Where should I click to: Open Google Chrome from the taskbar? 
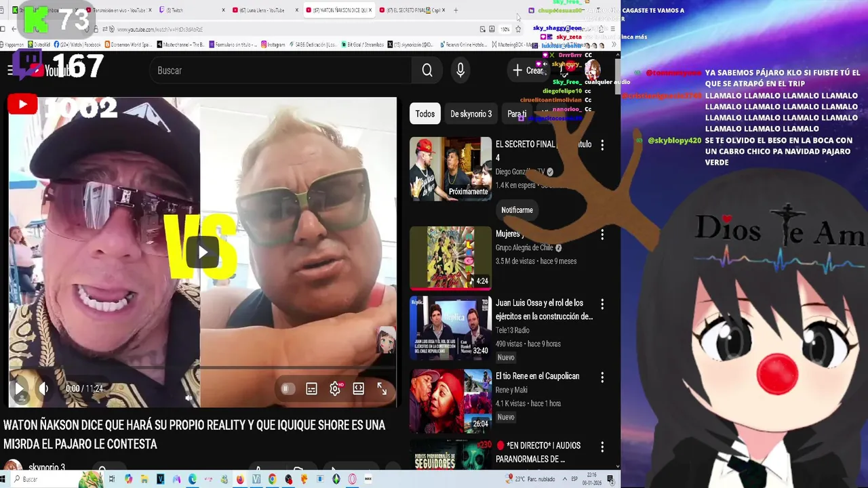pyautogui.click(x=272, y=479)
